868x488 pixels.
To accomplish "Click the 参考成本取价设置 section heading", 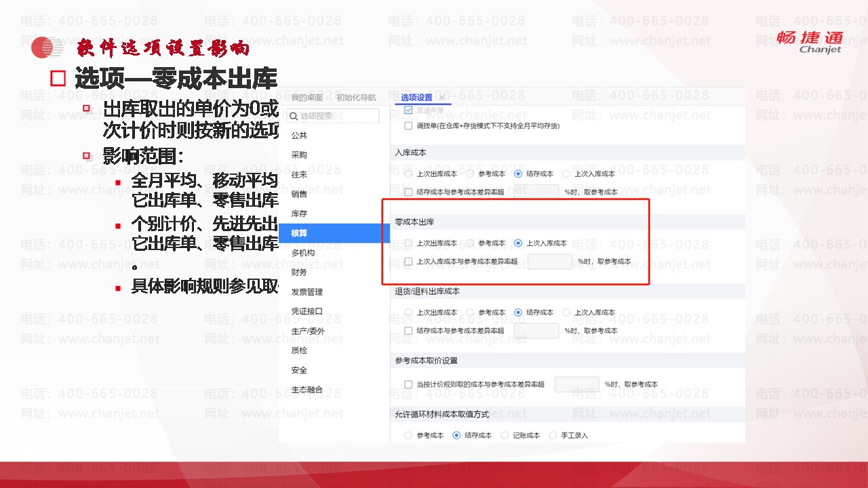I will 426,361.
